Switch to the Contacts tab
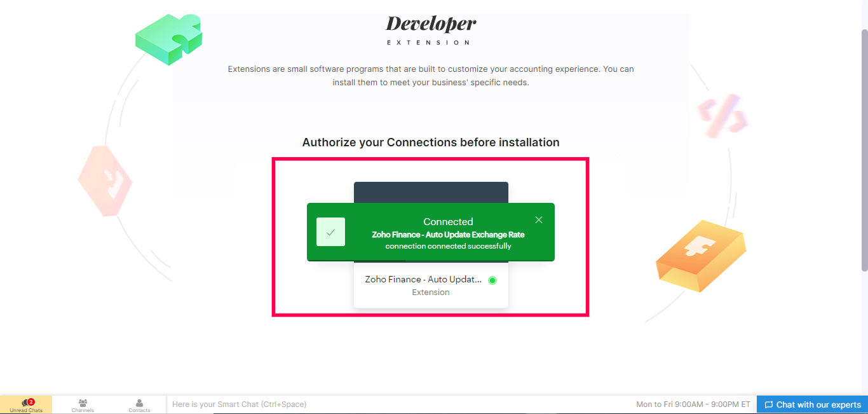Screen dimensions: 868x414 click(139, 405)
